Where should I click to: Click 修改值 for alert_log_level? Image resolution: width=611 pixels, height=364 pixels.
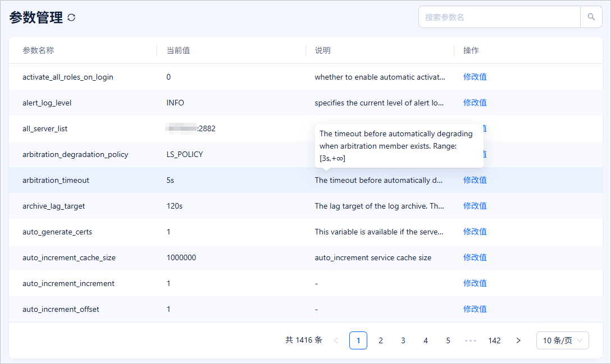[x=475, y=103]
